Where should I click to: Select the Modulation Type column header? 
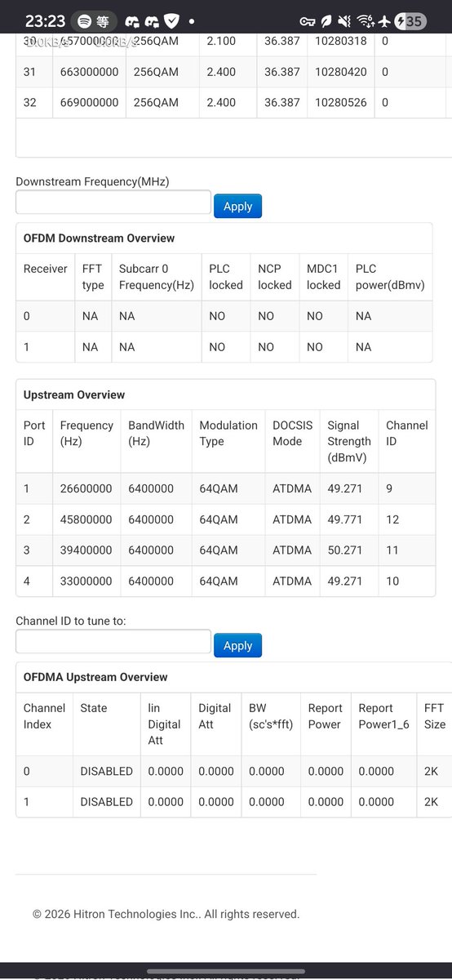point(228,434)
